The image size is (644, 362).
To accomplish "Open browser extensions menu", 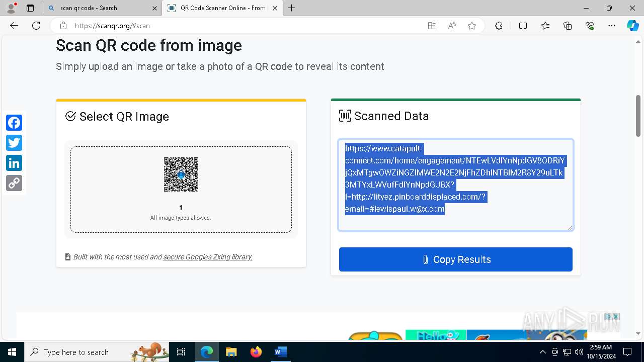I will pos(499,26).
